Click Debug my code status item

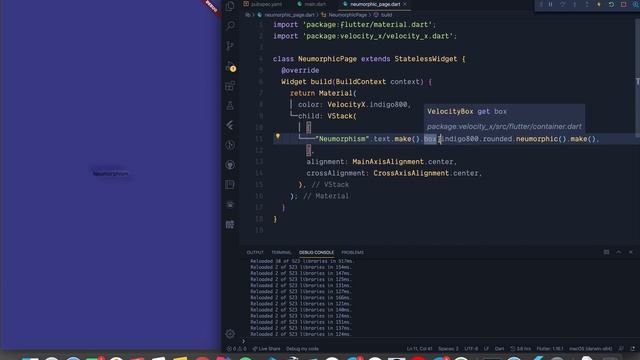coord(302,349)
